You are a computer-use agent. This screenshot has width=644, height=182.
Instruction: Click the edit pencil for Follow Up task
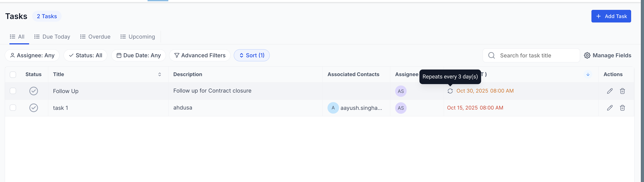(610, 91)
